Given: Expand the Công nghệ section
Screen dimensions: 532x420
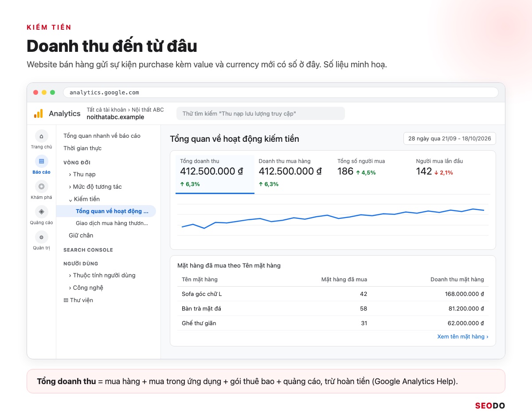Looking at the screenshot, I should pyautogui.click(x=86, y=288).
